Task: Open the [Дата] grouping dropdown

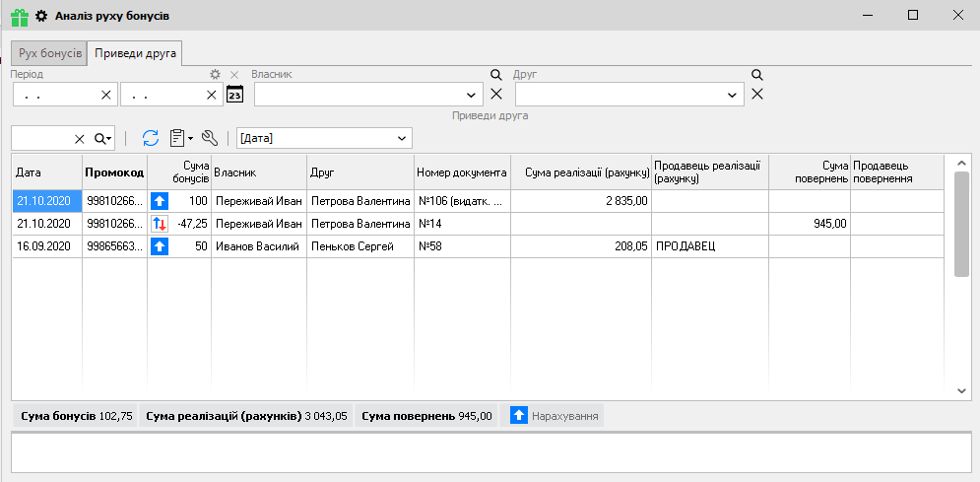Action: pos(401,138)
